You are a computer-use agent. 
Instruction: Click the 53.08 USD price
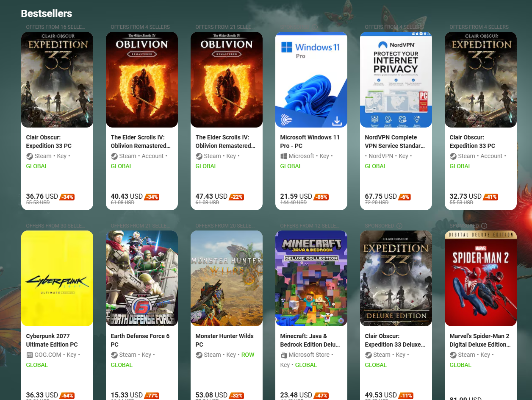pos(211,395)
